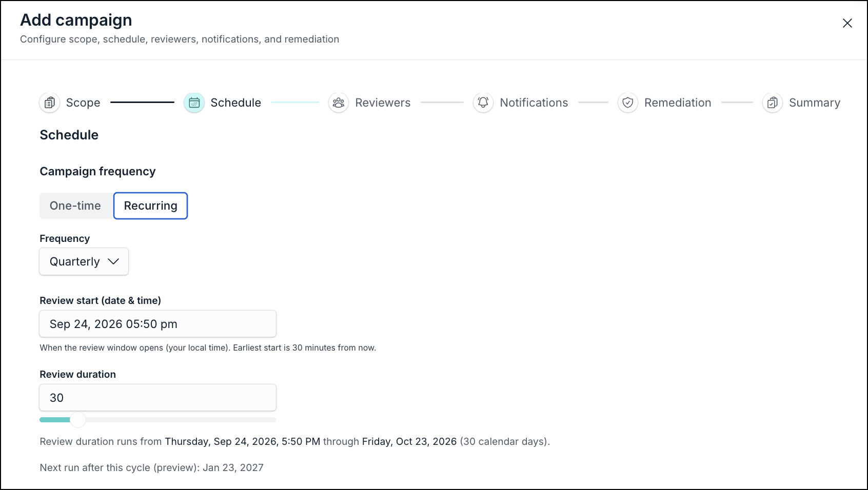Click the 'Review duration runs from' summary text
The height and width of the screenshot is (490, 868).
tap(295, 441)
